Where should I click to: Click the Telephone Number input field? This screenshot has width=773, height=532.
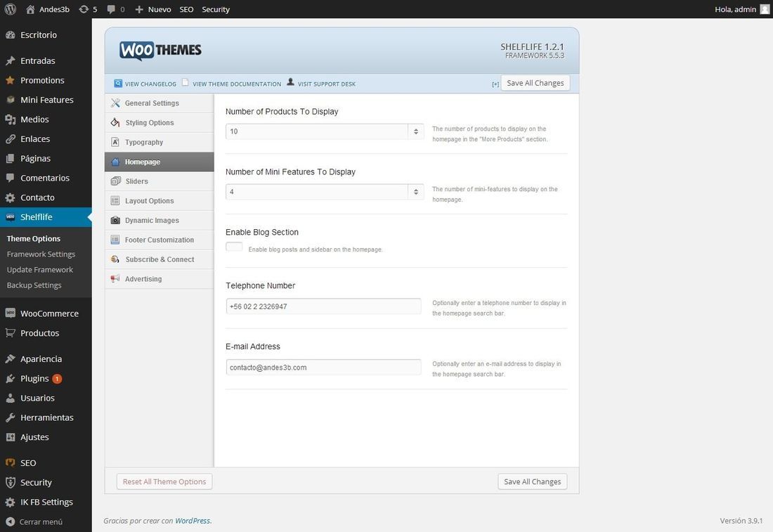(323, 306)
